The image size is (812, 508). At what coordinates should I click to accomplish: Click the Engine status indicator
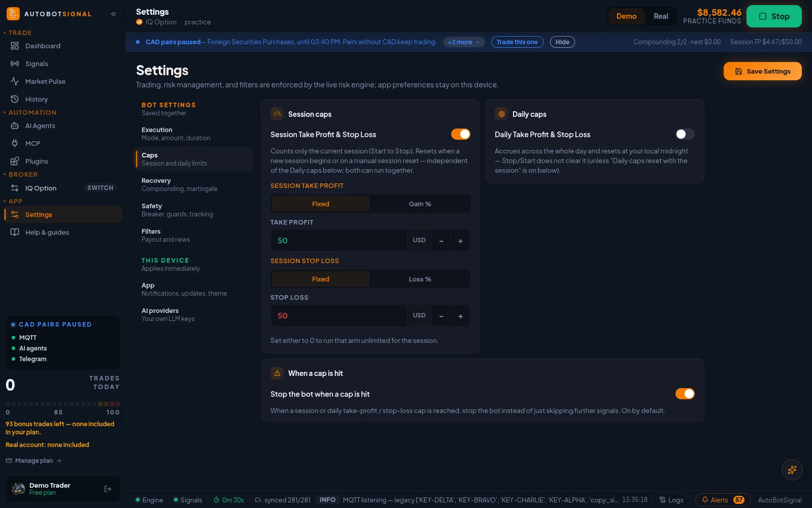pos(149,500)
